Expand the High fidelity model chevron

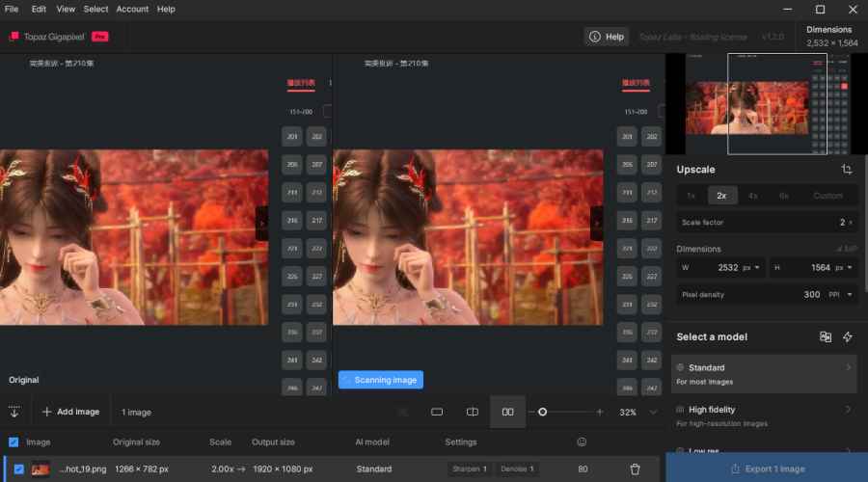click(848, 410)
